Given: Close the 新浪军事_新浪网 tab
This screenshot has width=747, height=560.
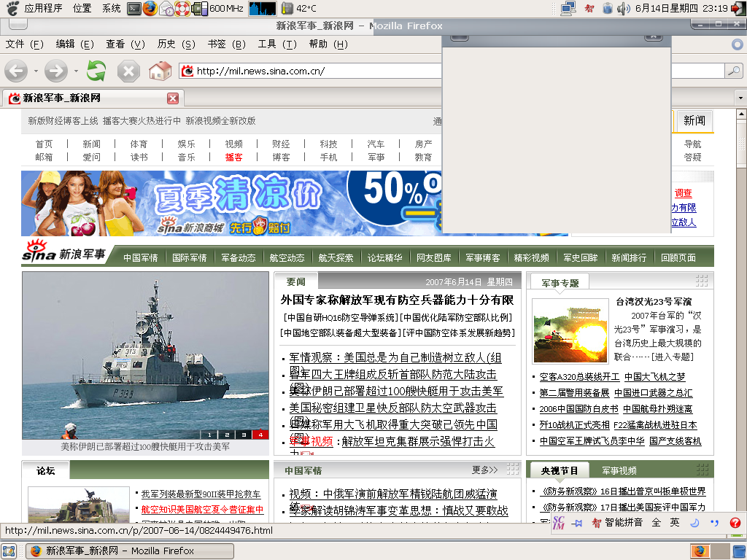Looking at the screenshot, I should (x=173, y=98).
